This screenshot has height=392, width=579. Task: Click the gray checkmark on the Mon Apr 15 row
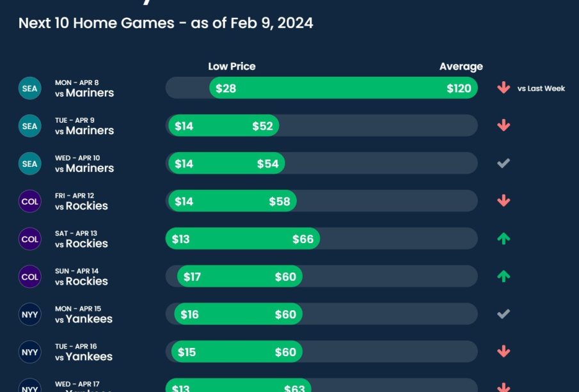click(504, 314)
